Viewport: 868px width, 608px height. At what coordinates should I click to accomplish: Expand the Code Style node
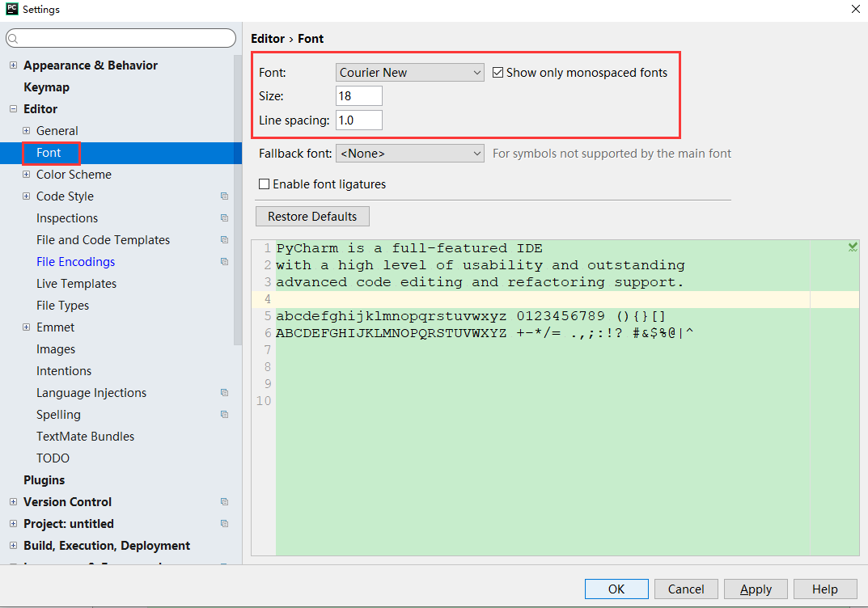(x=26, y=196)
